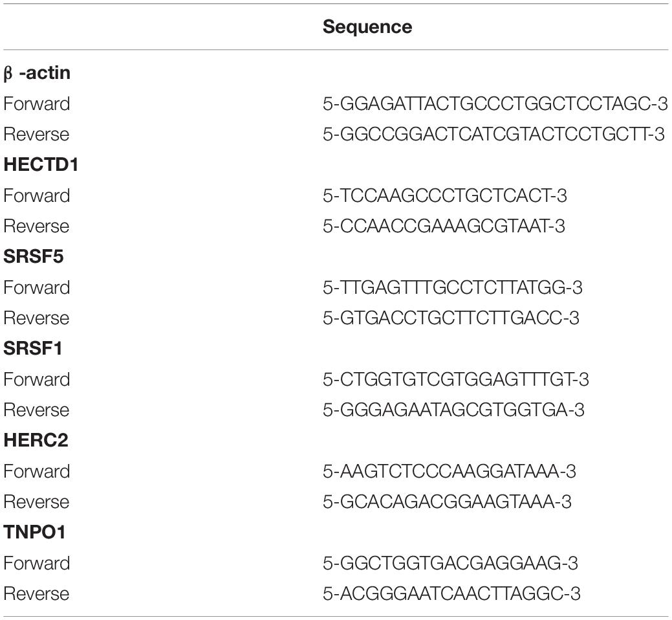Image resolution: width=672 pixels, height=620 pixels.
Task: Select the β-actin gene heading
Action: (x=37, y=73)
